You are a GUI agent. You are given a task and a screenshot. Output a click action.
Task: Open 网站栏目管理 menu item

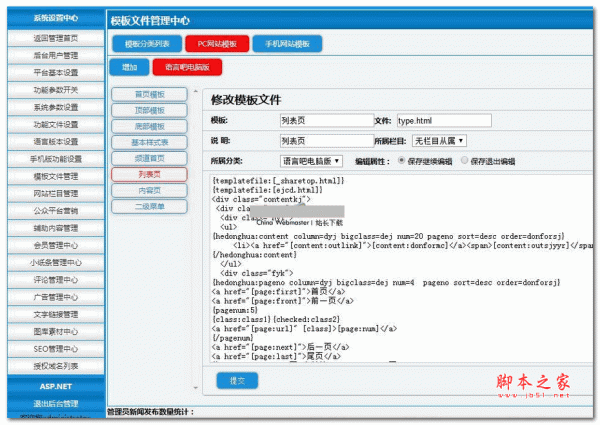[x=55, y=194]
